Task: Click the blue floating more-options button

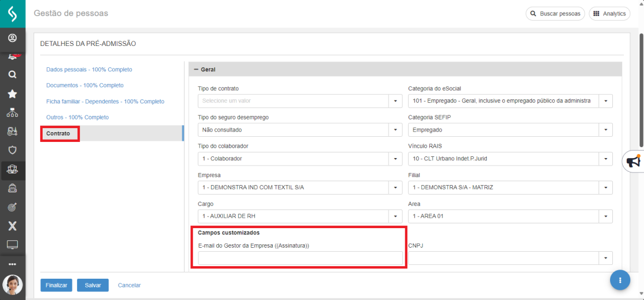Action: click(x=620, y=280)
